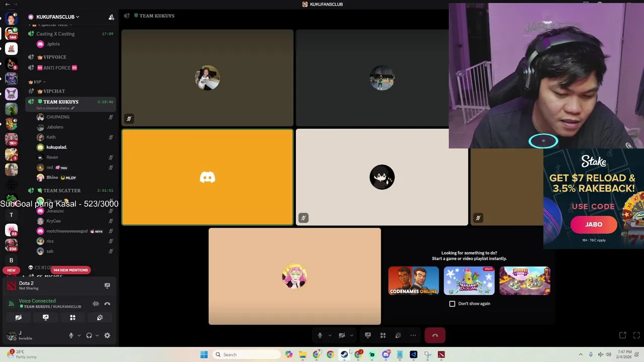Launch the Bananza dessert activity card
Image resolution: width=644 pixels, height=362 pixels.
point(469,281)
